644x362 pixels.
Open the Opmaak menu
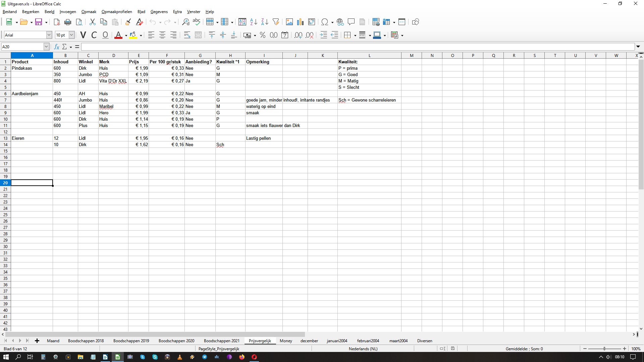click(89, 12)
